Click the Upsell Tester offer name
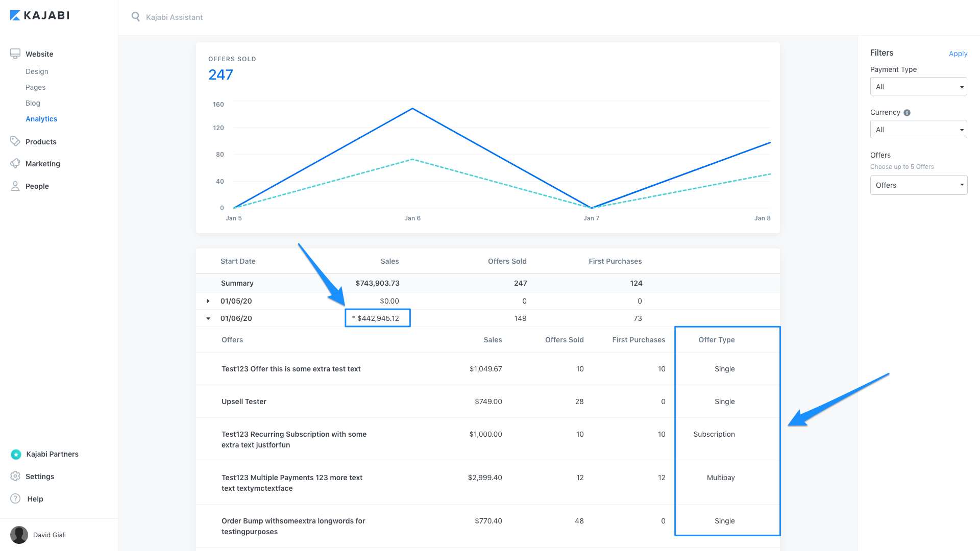The height and width of the screenshot is (551, 980). [244, 402]
